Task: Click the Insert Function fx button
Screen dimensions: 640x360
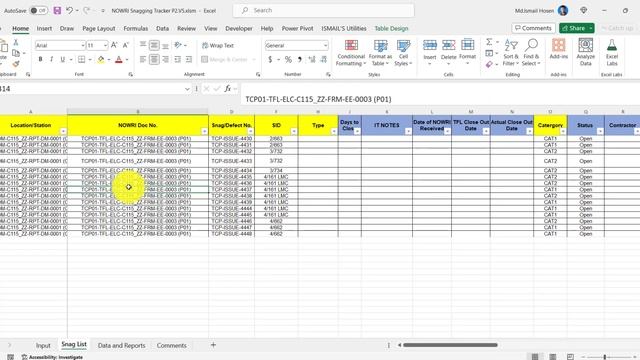Action: 227,89
